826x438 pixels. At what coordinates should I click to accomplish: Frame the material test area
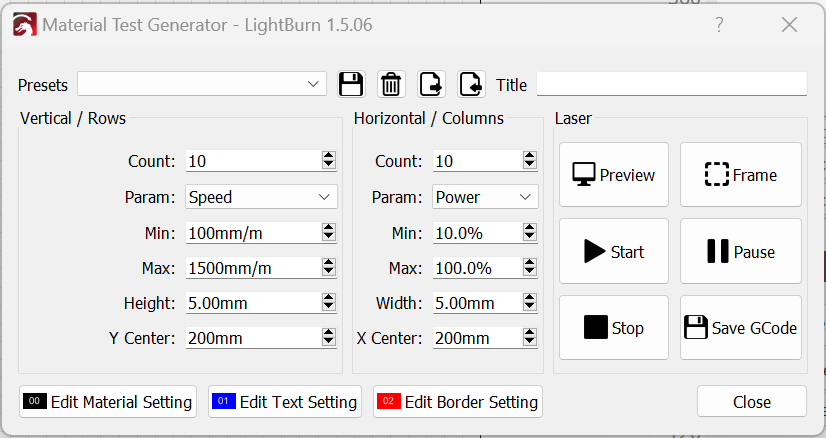click(x=741, y=174)
